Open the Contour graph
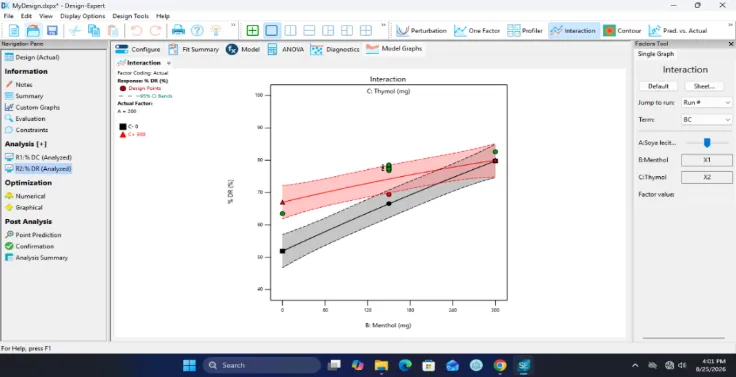736x377 pixels. [622, 31]
